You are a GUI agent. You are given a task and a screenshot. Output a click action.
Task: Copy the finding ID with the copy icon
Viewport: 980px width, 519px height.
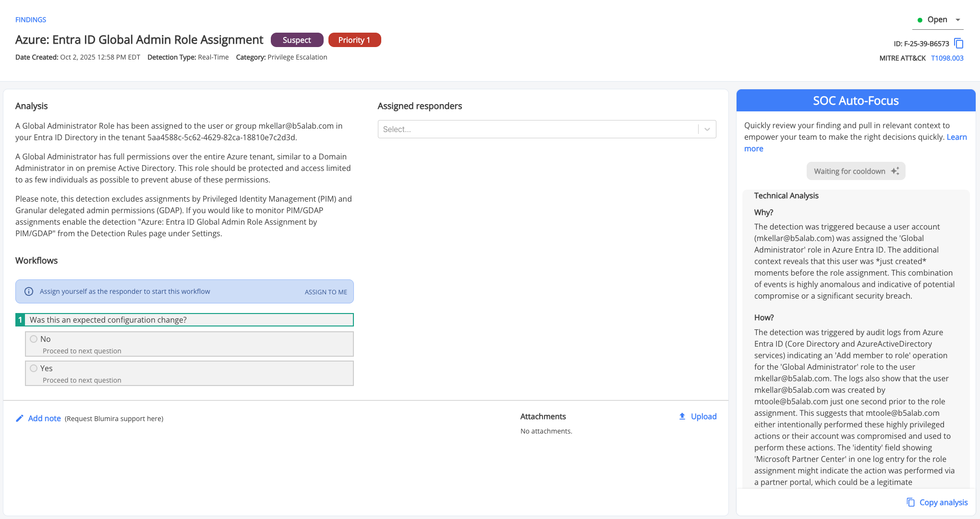(959, 44)
